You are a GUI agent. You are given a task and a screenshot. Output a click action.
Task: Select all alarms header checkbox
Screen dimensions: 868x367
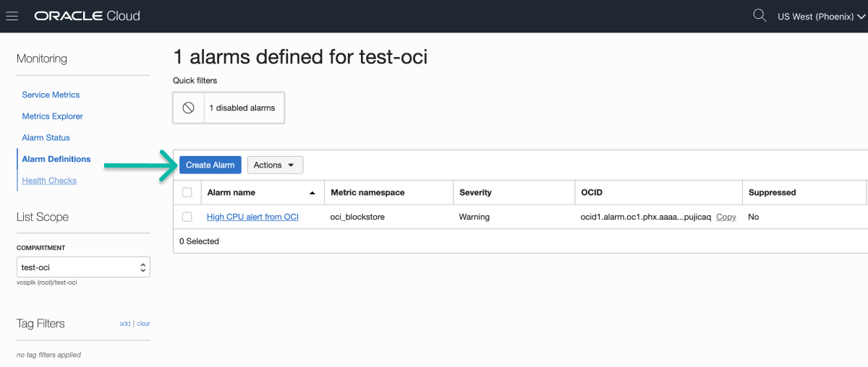tap(187, 192)
